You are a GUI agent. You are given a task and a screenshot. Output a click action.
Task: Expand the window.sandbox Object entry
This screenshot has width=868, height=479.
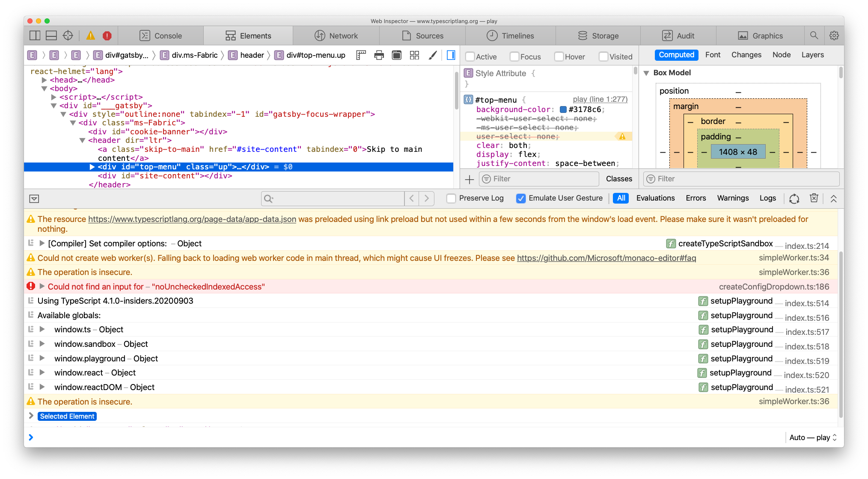[42, 344]
